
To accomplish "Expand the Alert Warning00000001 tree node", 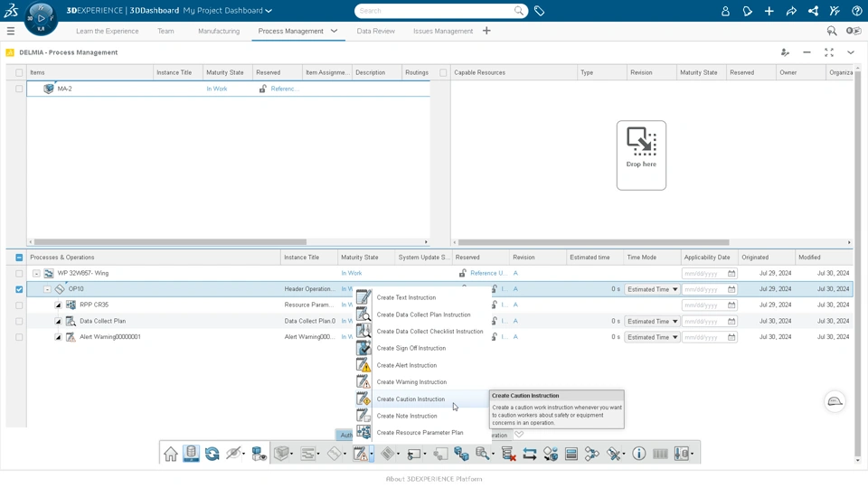I will click(58, 337).
